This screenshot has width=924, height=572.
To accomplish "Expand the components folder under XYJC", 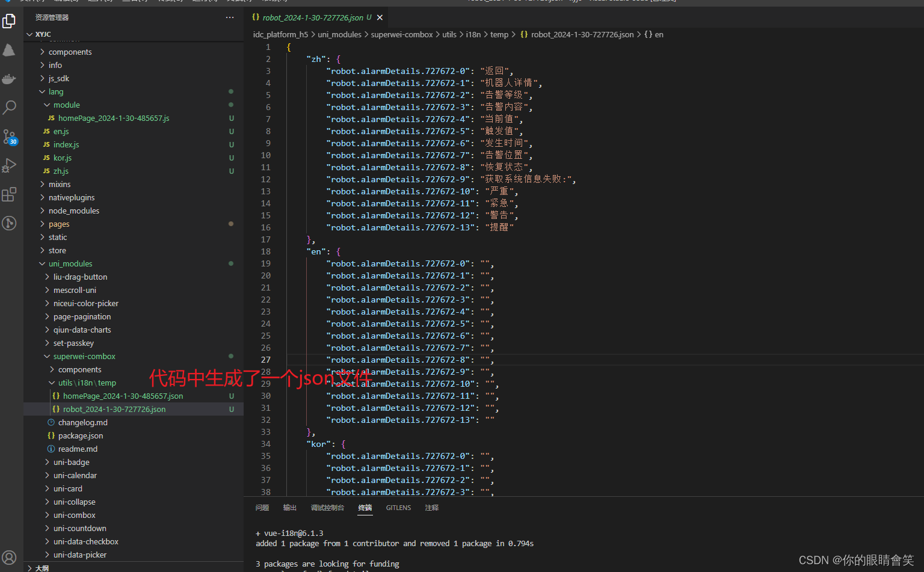I will pyautogui.click(x=42, y=52).
